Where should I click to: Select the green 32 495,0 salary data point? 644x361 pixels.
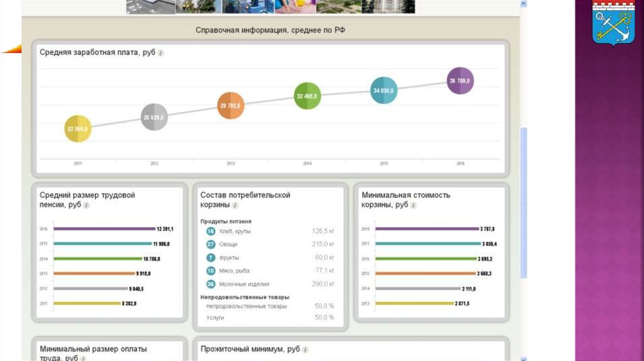point(308,96)
